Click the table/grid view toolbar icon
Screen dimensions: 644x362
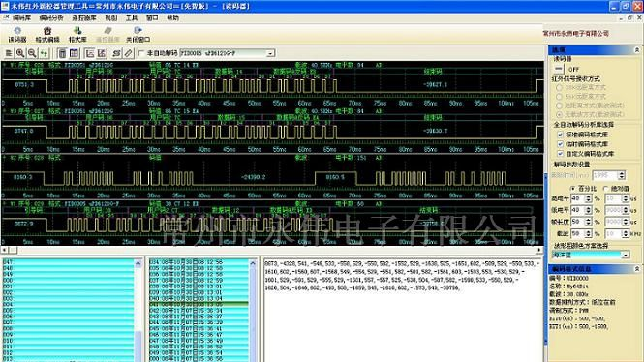tap(74, 53)
